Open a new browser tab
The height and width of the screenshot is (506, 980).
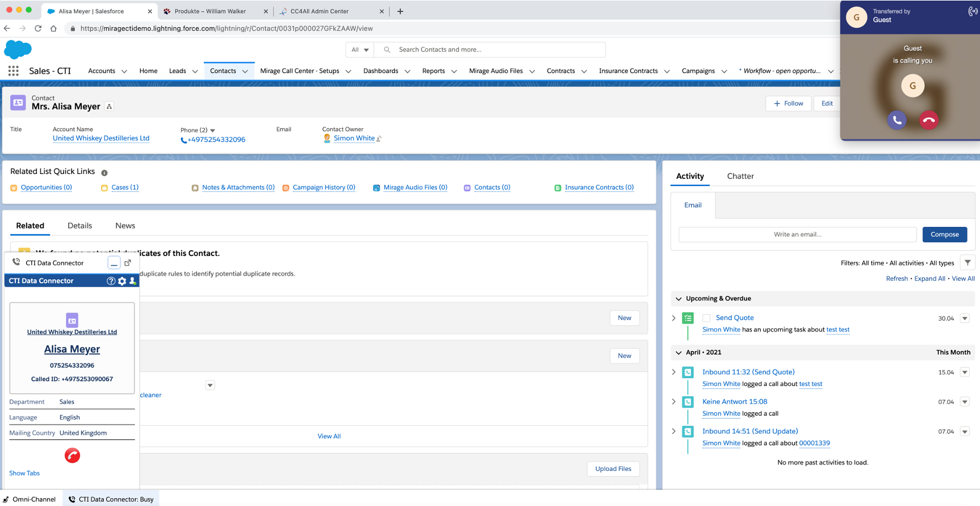pos(400,11)
